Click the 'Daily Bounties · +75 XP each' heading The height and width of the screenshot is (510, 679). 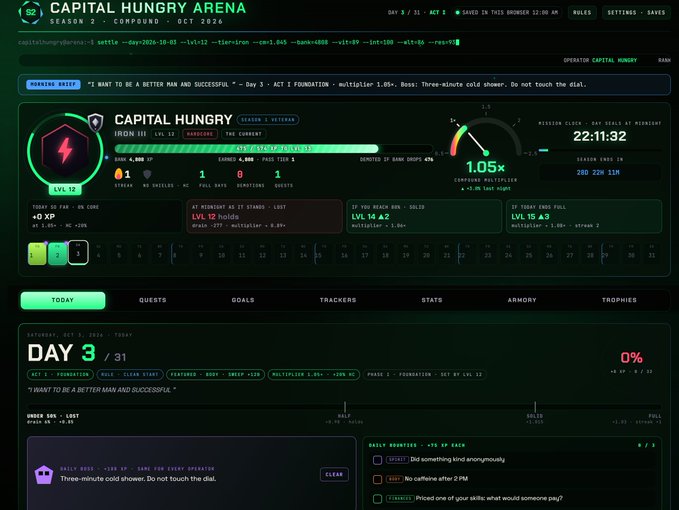[417, 445]
